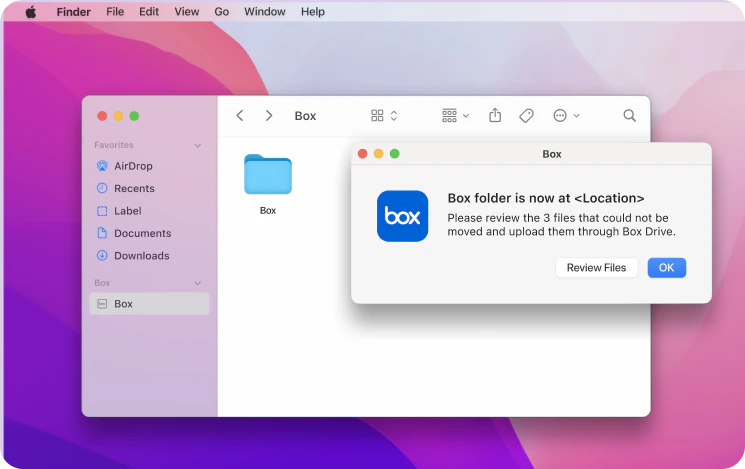
Task: Confirm dialog with OK button
Action: coord(667,268)
